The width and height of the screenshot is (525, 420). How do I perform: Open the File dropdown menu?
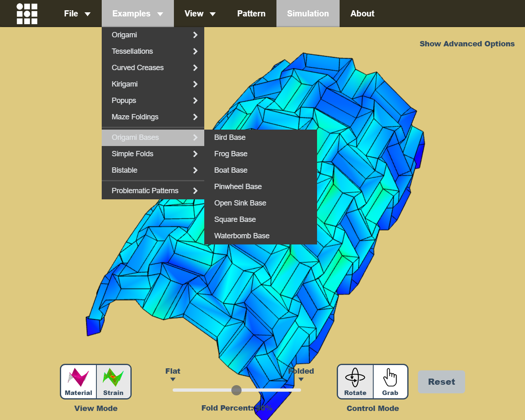pyautogui.click(x=77, y=14)
